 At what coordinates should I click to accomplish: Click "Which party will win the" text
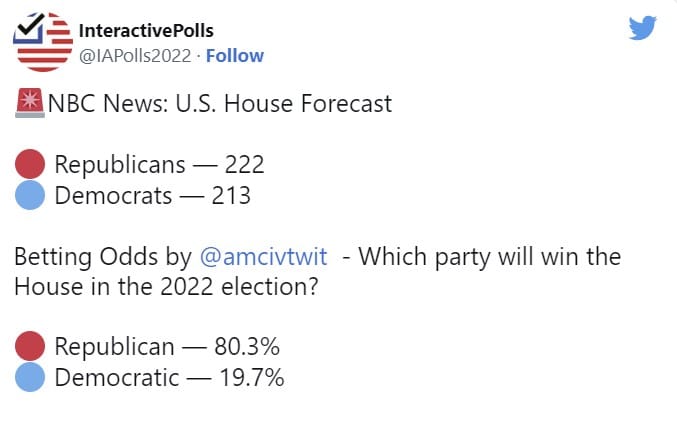tap(489, 256)
